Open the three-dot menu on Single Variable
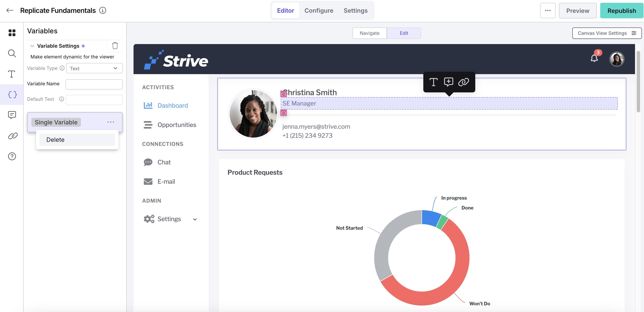 (x=111, y=122)
